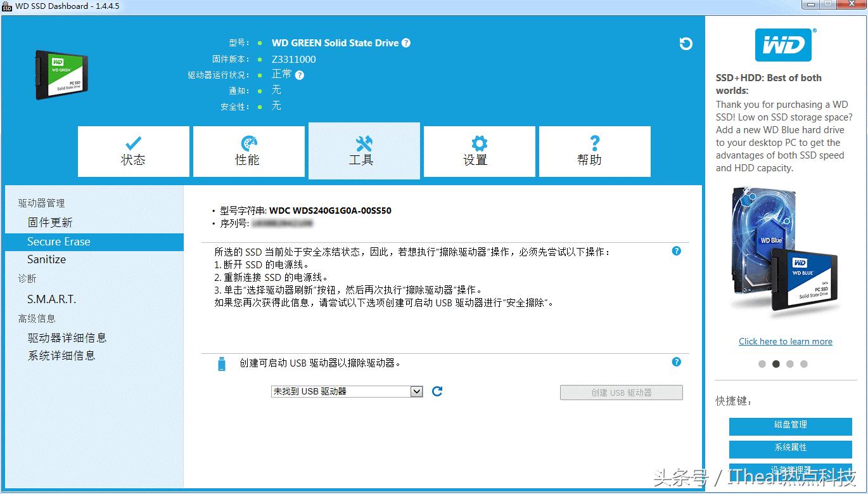Launch 磁盘管理 shortcut button
The height and width of the screenshot is (494, 868).
[x=789, y=426]
